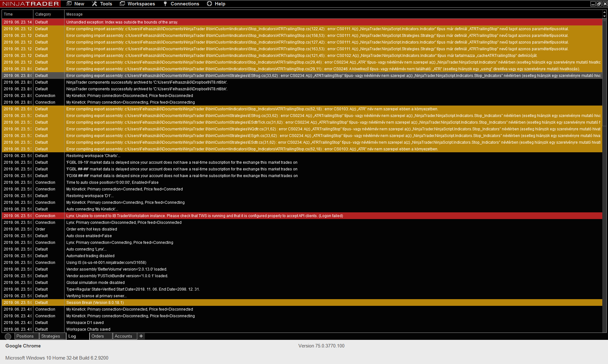608x364 pixels.
Task: Select the 'FGBL ##-##' delayed market data row
Action: click(x=302, y=169)
